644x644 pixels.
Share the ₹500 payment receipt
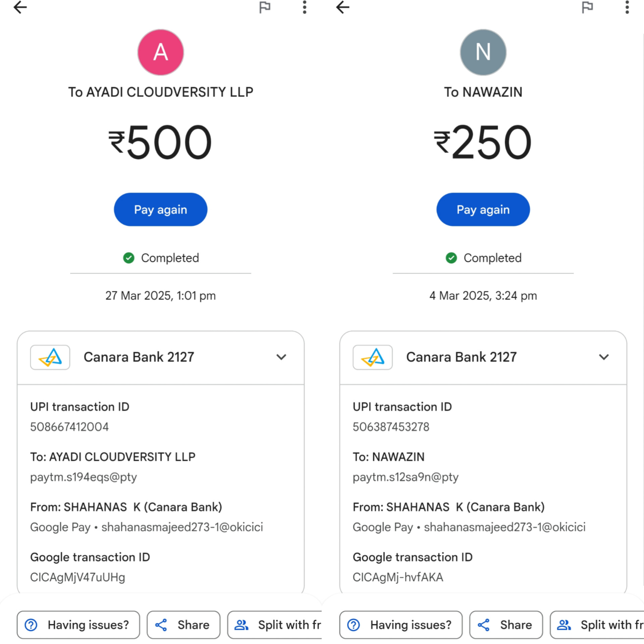tap(183, 625)
